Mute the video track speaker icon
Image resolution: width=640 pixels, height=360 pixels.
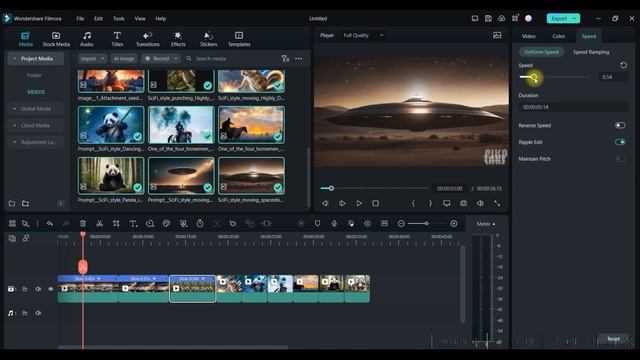(x=38, y=289)
